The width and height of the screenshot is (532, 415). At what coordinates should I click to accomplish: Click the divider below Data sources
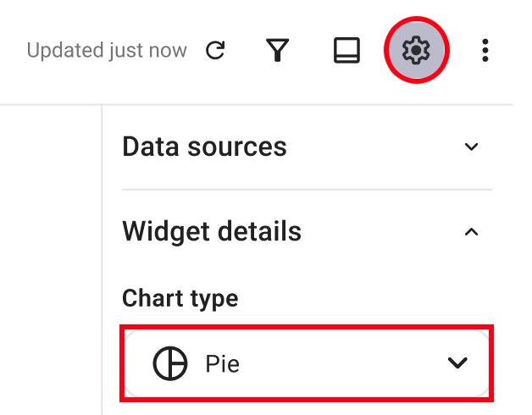click(x=307, y=190)
